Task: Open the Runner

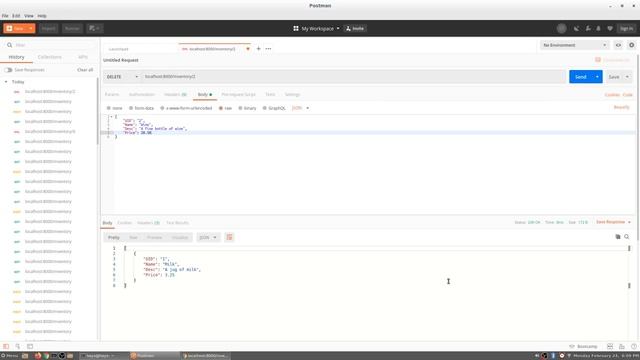Action: pyautogui.click(x=72, y=28)
